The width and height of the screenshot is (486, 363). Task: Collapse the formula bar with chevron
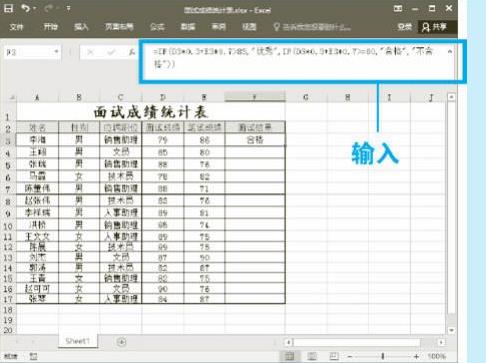450,52
